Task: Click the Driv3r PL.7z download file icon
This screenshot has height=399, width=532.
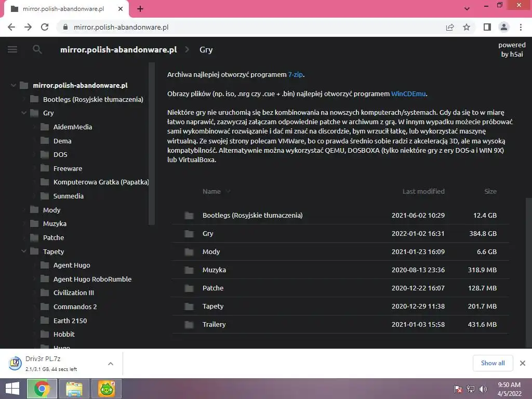Action: [x=15, y=363]
